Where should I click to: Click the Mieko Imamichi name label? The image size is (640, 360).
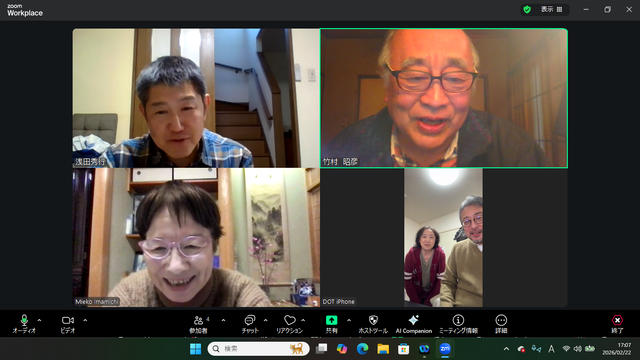click(97, 302)
